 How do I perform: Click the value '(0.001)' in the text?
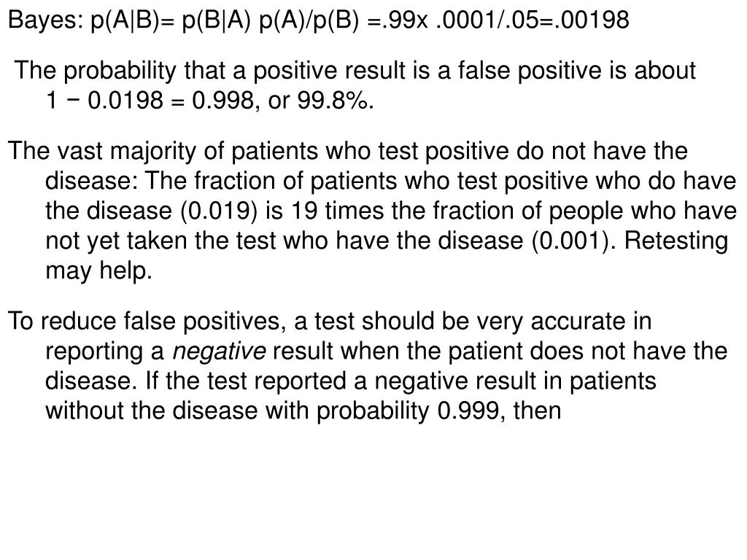tap(573, 241)
